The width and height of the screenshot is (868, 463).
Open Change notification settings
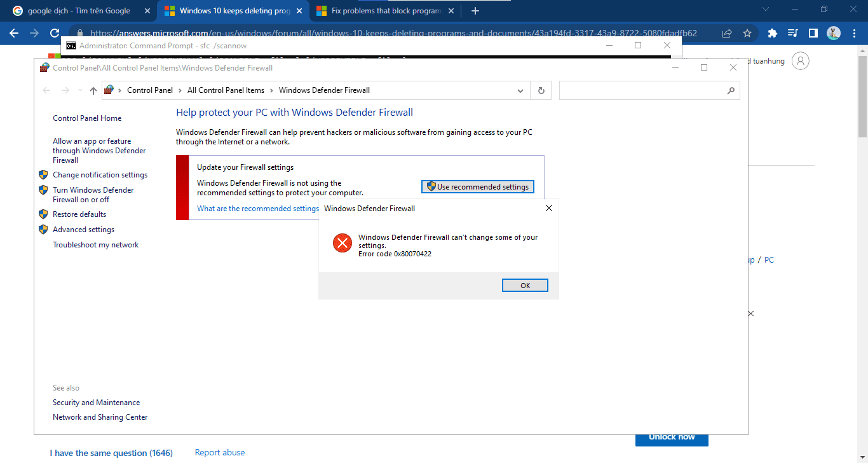pos(100,175)
